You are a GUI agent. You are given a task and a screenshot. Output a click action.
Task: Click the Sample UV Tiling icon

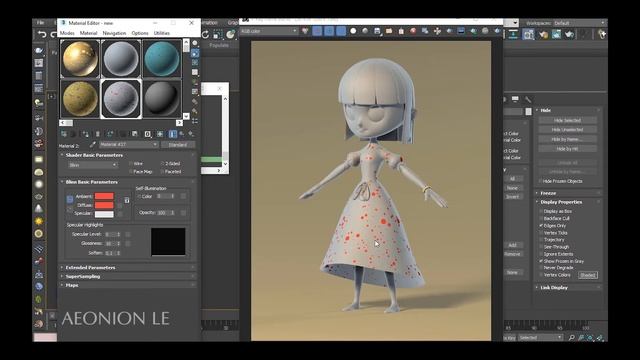click(195, 72)
